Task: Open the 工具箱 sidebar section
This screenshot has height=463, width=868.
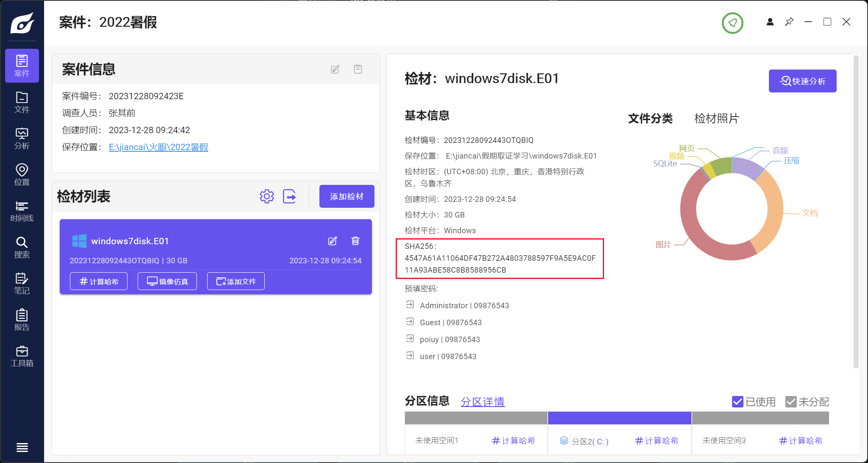Action: click(x=22, y=356)
